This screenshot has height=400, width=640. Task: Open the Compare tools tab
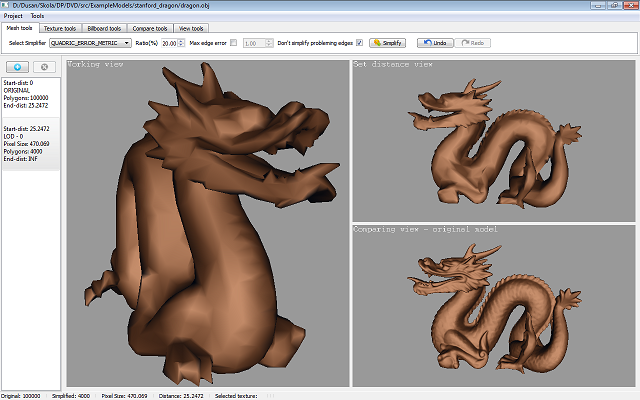point(148,29)
